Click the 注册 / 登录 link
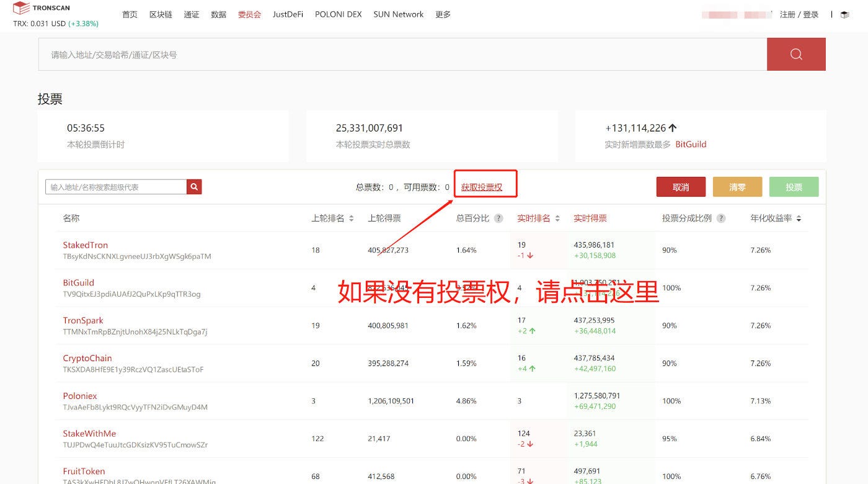The width and height of the screenshot is (868, 484). 799,14
